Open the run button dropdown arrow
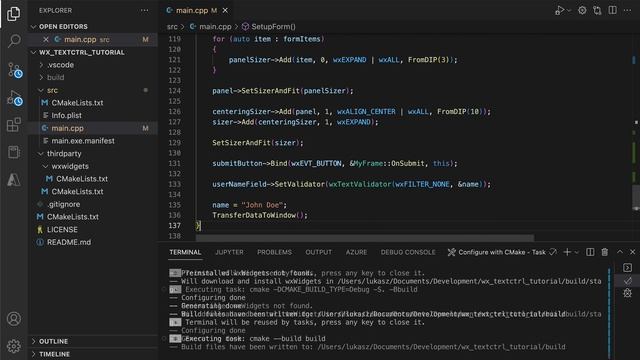640x360 pixels. click(569, 11)
